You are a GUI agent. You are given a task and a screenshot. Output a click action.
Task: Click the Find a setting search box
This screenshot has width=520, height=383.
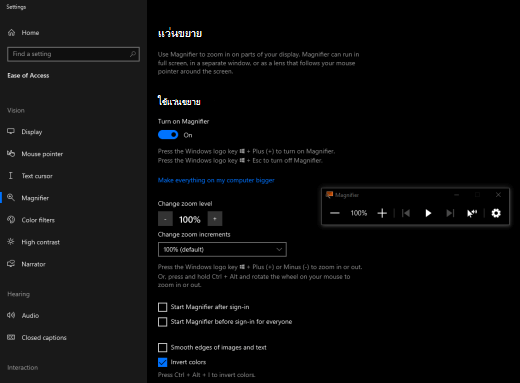tap(73, 54)
